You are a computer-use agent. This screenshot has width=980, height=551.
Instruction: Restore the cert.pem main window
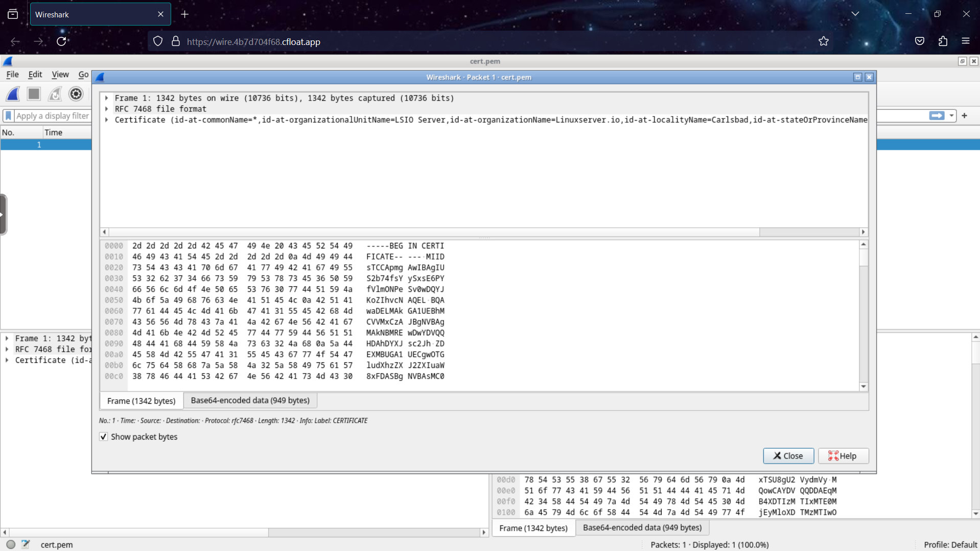(x=962, y=61)
